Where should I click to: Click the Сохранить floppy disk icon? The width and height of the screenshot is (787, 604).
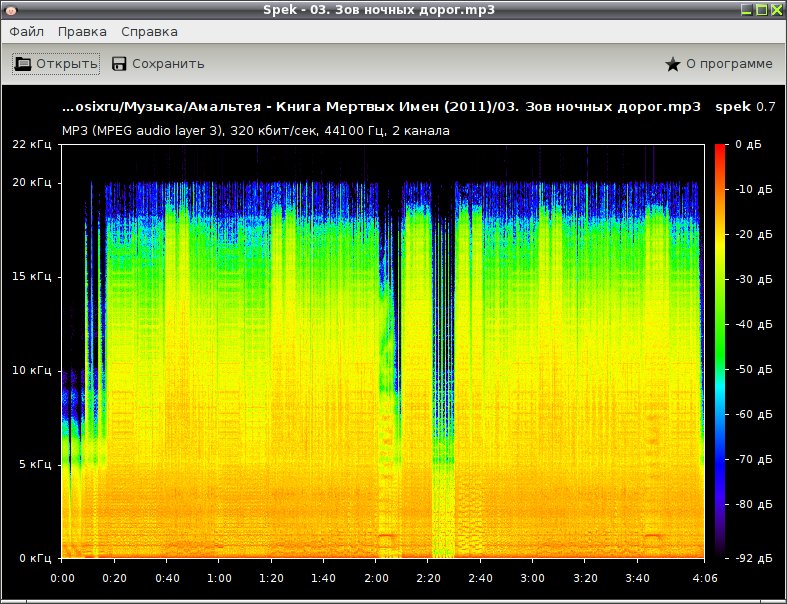tap(119, 64)
